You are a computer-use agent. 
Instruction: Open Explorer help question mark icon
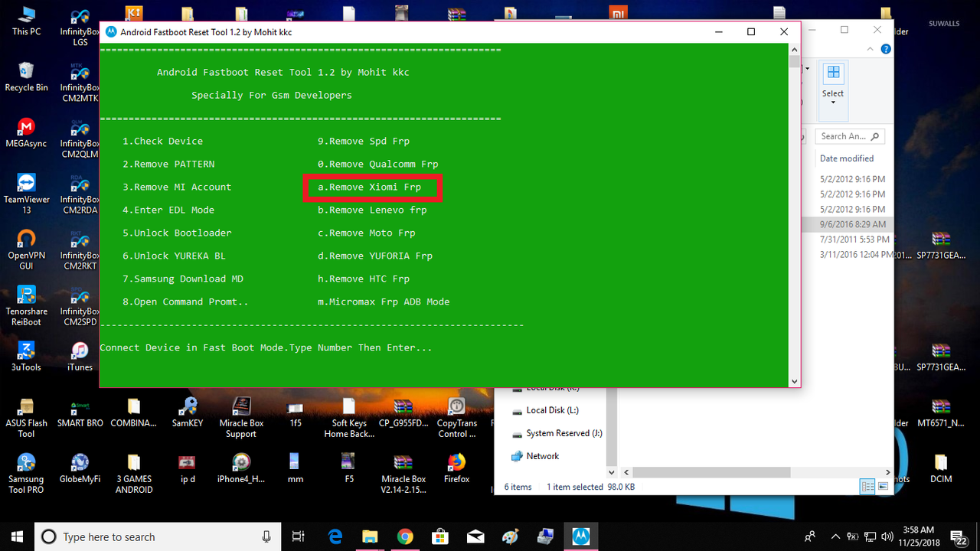886,49
